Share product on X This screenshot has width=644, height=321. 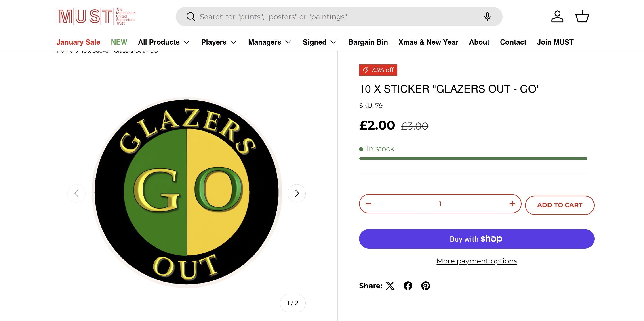pos(390,286)
